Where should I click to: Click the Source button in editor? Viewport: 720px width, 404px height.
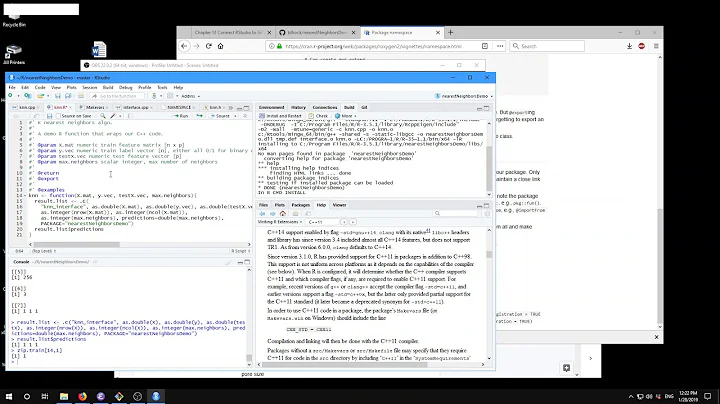220,116
